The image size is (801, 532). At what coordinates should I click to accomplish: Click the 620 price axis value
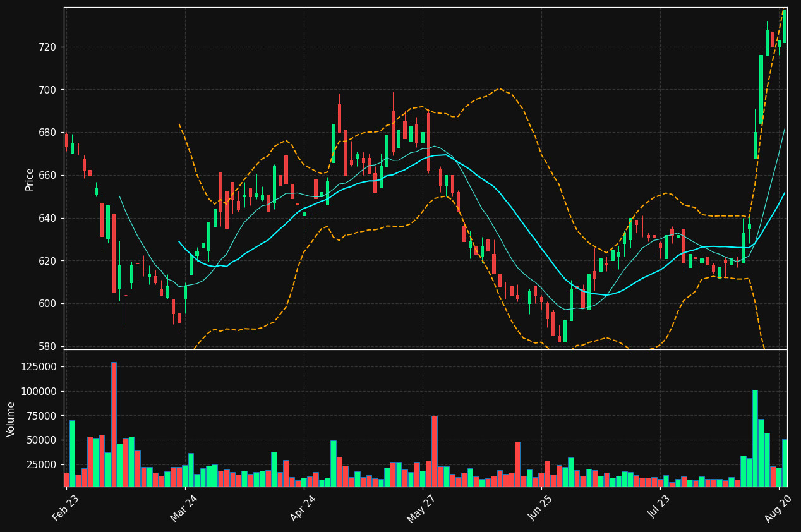click(x=47, y=261)
